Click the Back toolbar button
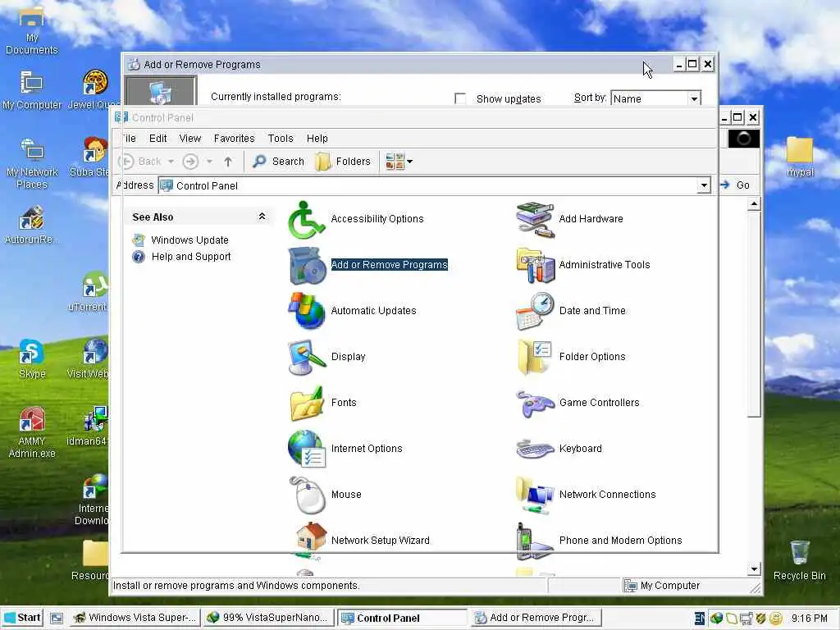Screen dimensions: 840x630 pyautogui.click(x=140, y=162)
